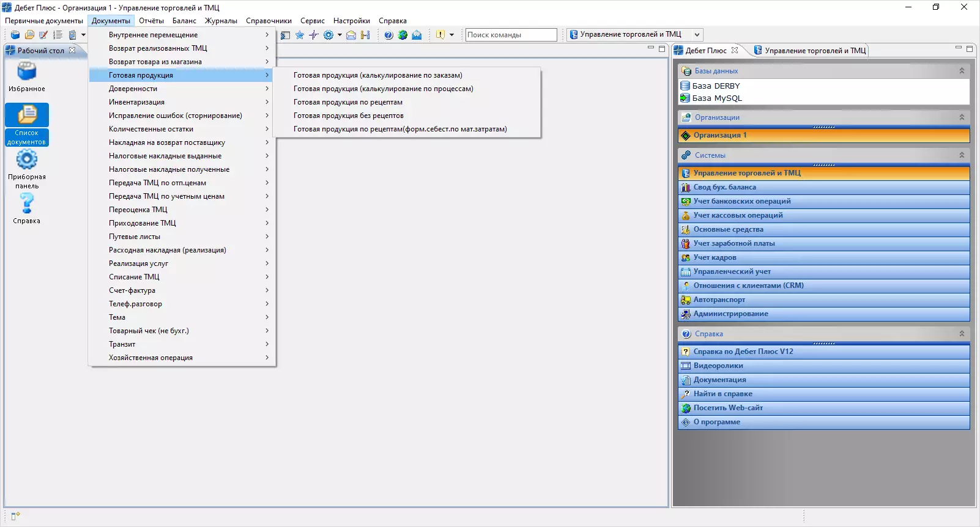Click the open envelope icon beside the globe
The image size is (980, 527).
point(417,35)
